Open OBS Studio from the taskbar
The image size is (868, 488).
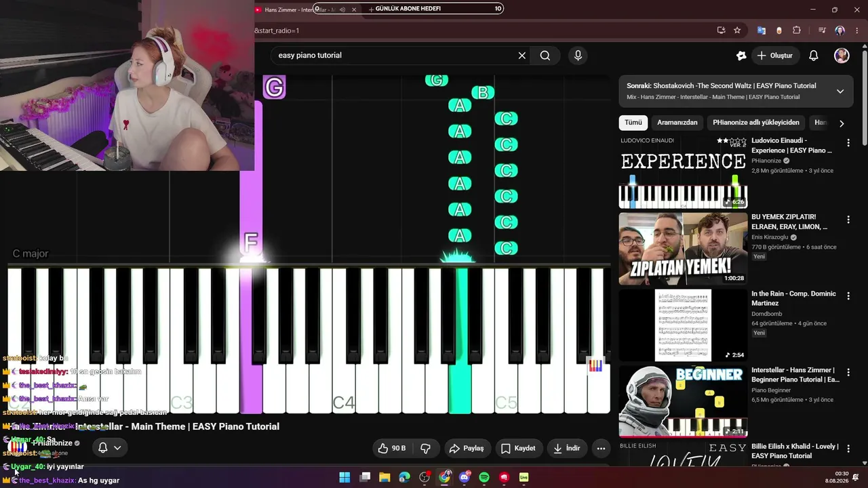coord(425,477)
